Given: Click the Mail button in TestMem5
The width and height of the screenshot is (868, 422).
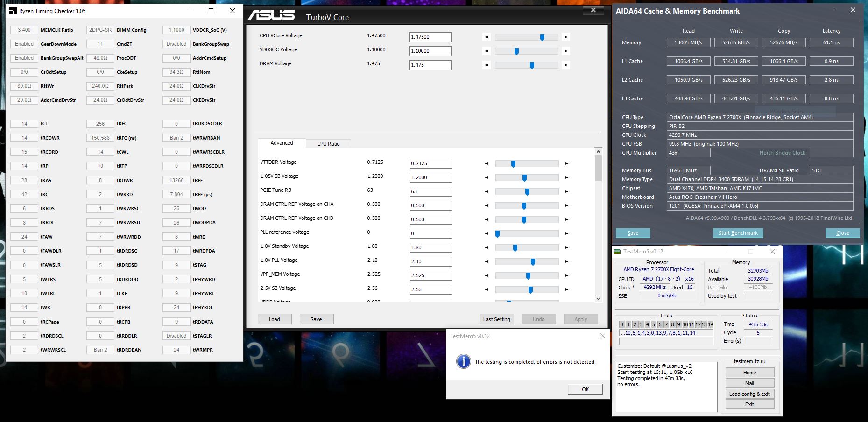Looking at the screenshot, I should [750, 383].
